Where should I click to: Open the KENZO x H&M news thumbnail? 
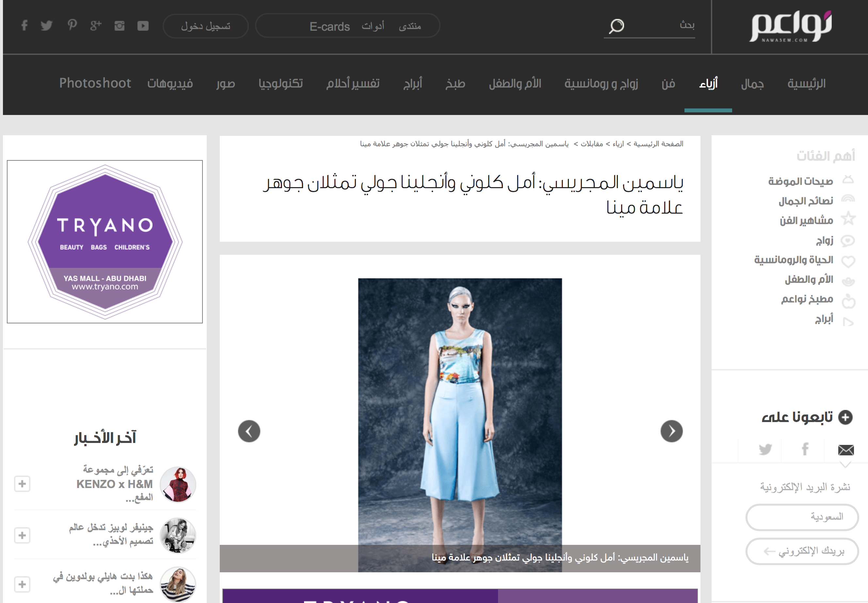point(178,484)
